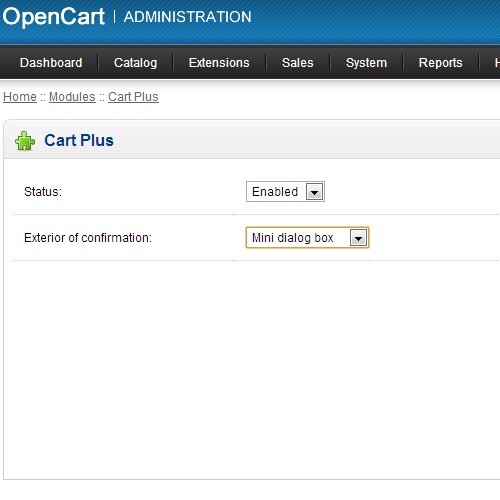Viewport: 500px width, 500px height.
Task: Click the Cart Plus breadcrumb link
Action: (x=133, y=97)
